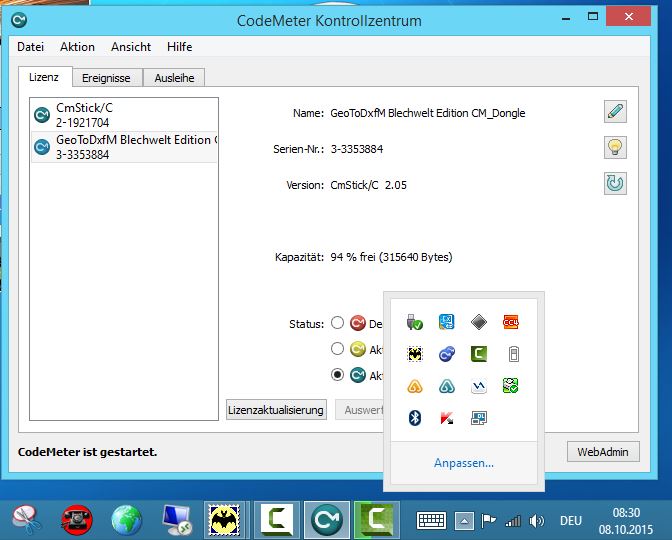Image resolution: width=672 pixels, height=540 pixels.
Task: Open WebAdmin button
Action: (603, 452)
